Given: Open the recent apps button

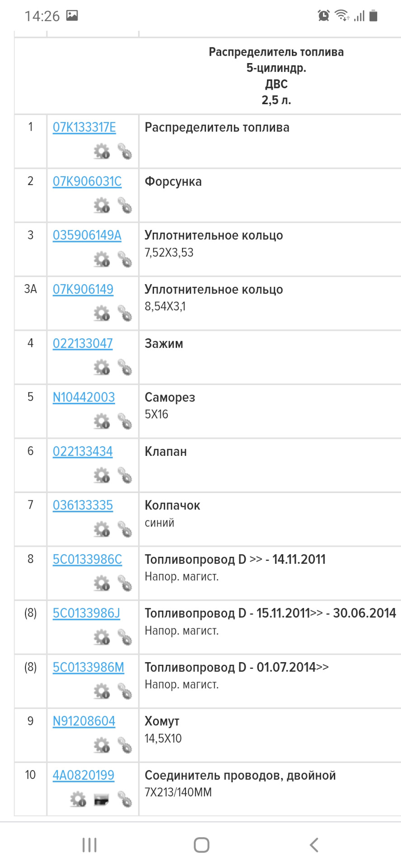Looking at the screenshot, I should pyautogui.click(x=90, y=844).
